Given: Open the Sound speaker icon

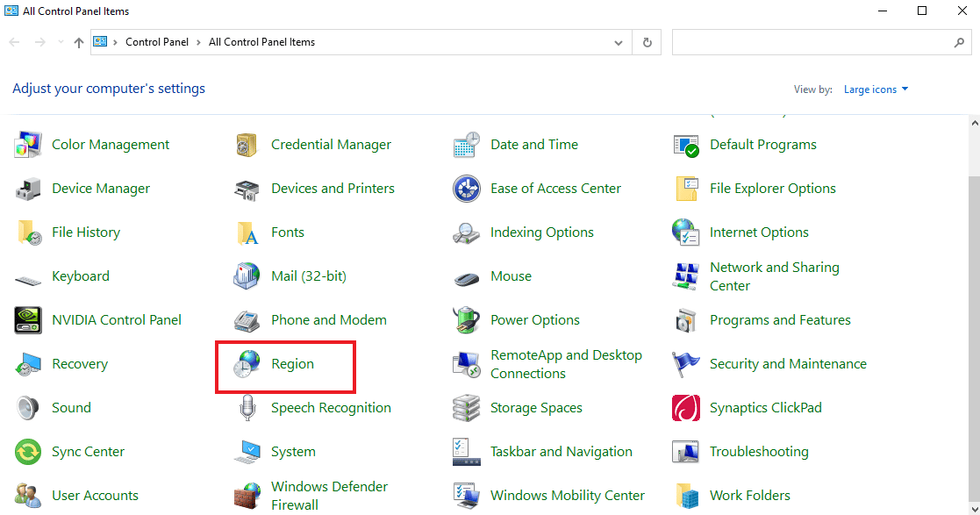Looking at the screenshot, I should click(x=27, y=408).
